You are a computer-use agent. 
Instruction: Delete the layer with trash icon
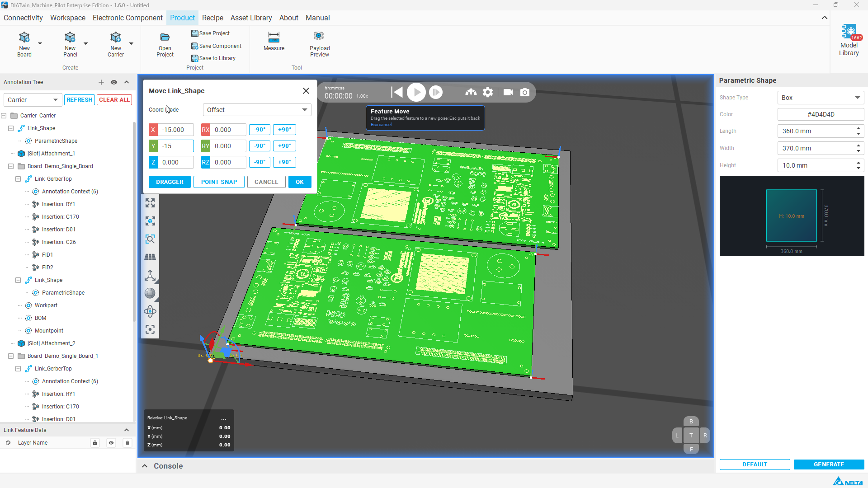tap(127, 443)
